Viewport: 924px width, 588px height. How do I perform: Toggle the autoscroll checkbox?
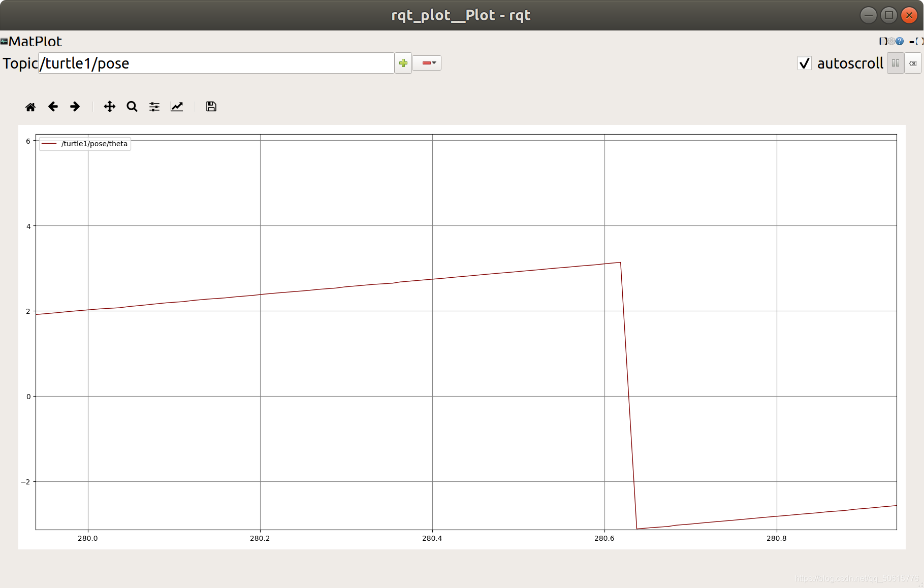click(805, 63)
